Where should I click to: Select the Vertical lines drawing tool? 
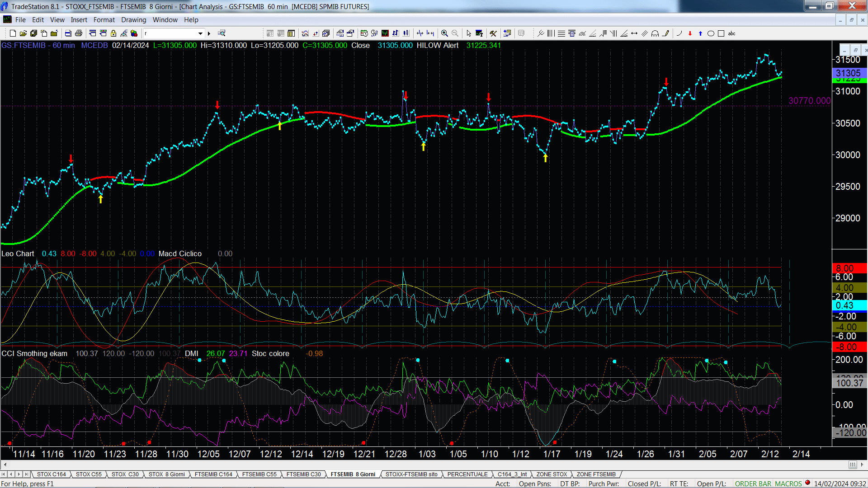(x=551, y=33)
